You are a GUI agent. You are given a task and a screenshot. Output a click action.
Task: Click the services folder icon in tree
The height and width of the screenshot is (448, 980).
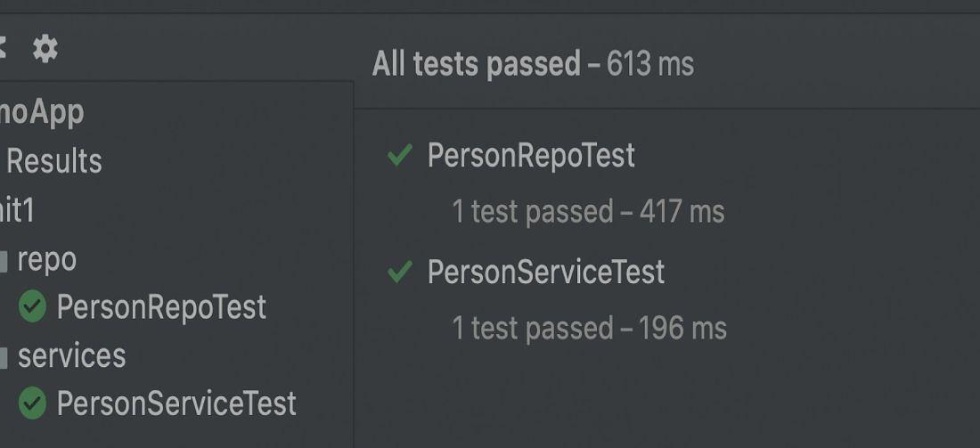pos(4,358)
